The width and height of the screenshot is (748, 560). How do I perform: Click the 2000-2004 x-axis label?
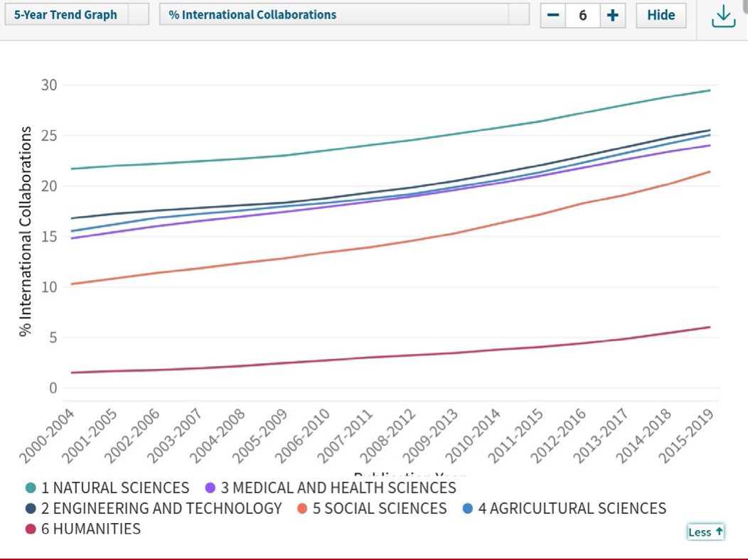click(47, 436)
